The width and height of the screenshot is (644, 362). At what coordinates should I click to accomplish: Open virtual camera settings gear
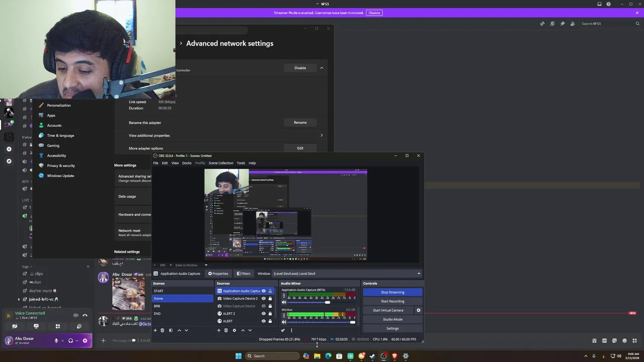click(418, 310)
